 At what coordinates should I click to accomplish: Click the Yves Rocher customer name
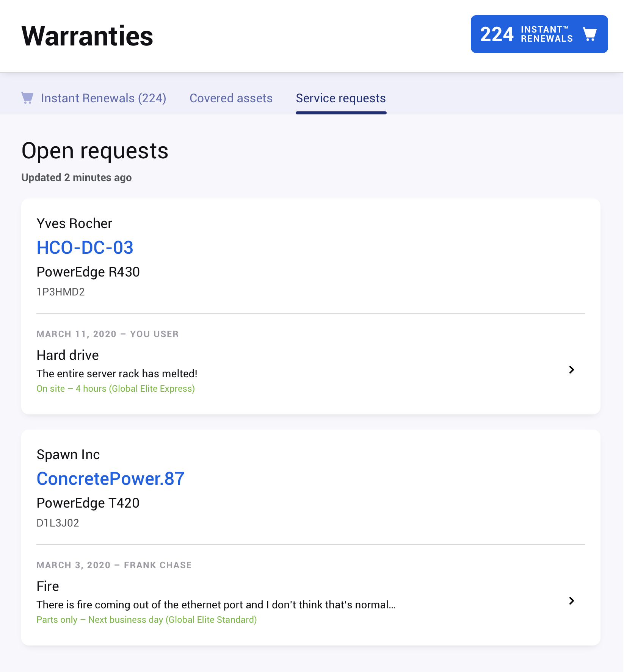point(74,223)
